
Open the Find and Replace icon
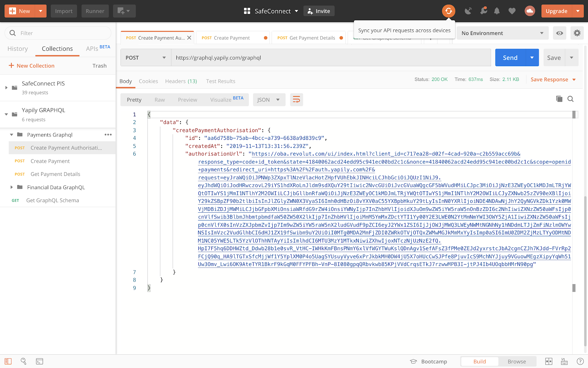(24, 361)
